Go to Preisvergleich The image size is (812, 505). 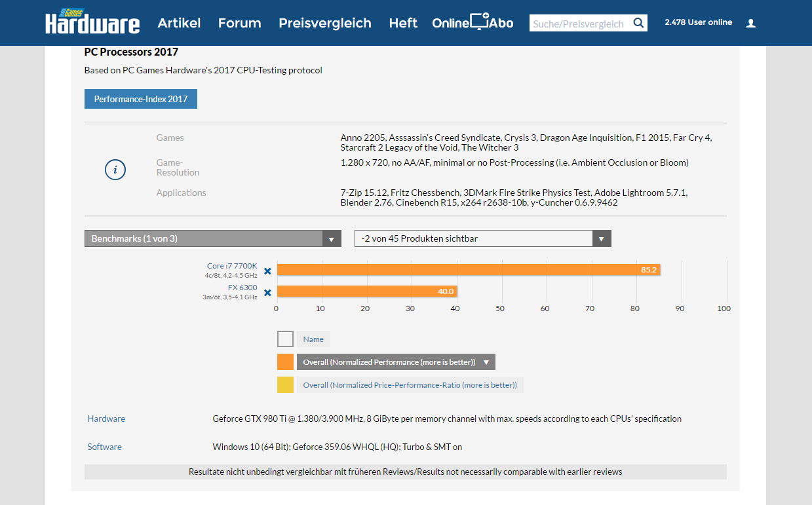pos(325,23)
